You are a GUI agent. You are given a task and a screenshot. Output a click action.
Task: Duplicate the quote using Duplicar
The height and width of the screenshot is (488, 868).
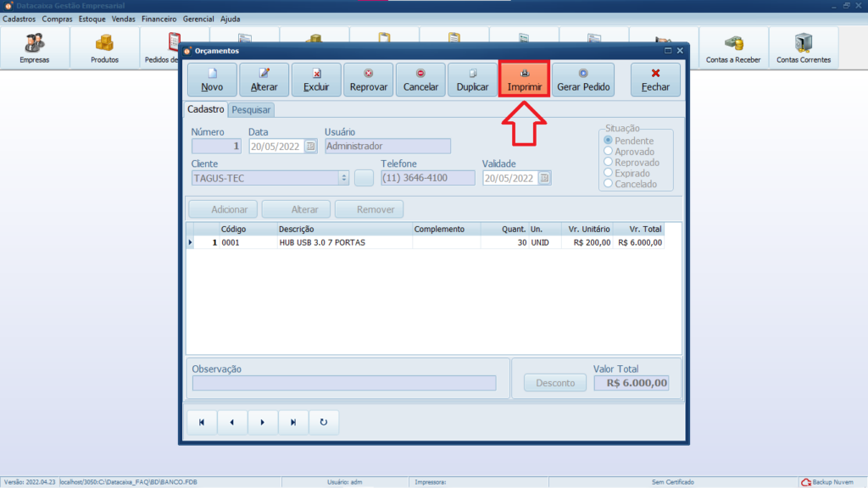point(472,80)
